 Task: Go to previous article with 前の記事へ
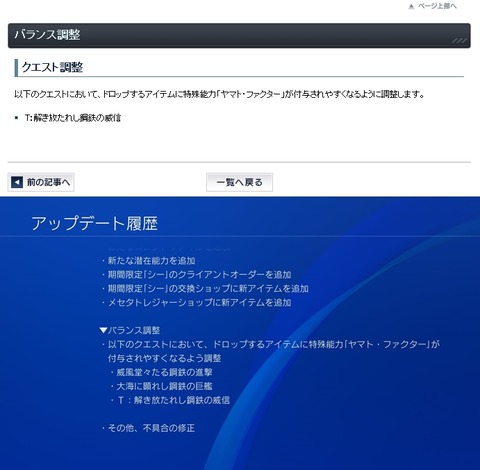coord(41,182)
